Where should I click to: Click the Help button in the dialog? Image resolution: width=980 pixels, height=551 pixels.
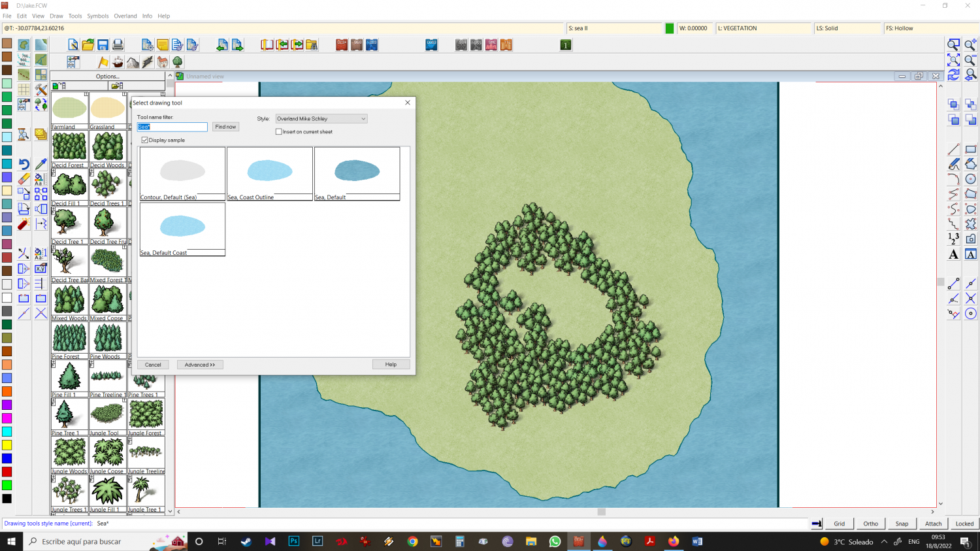(391, 365)
